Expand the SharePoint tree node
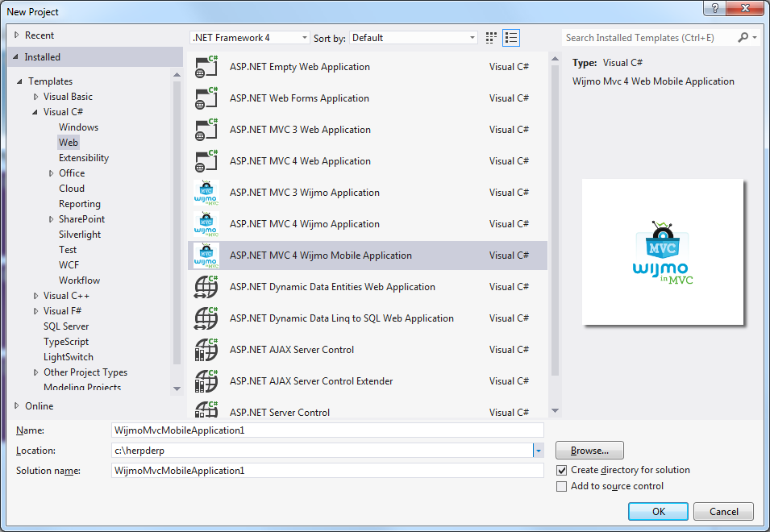770x532 pixels. click(51, 219)
